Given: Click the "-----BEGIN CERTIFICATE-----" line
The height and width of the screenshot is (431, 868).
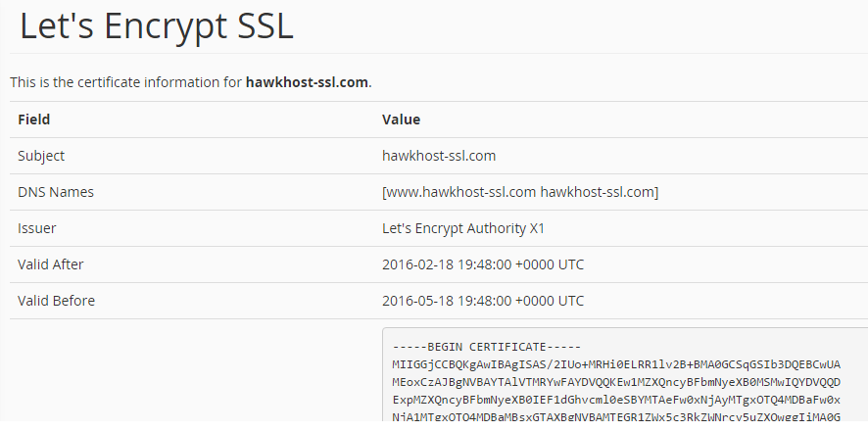Looking at the screenshot, I should pos(487,348).
